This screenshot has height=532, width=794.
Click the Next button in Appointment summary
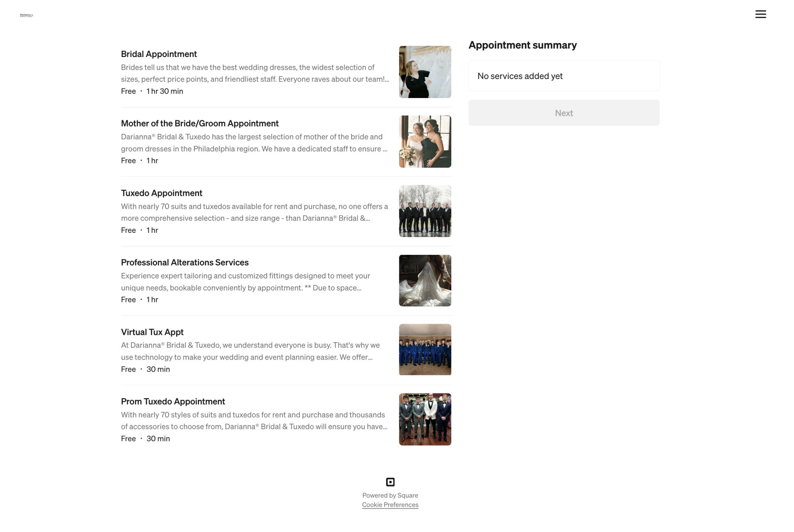[564, 113]
